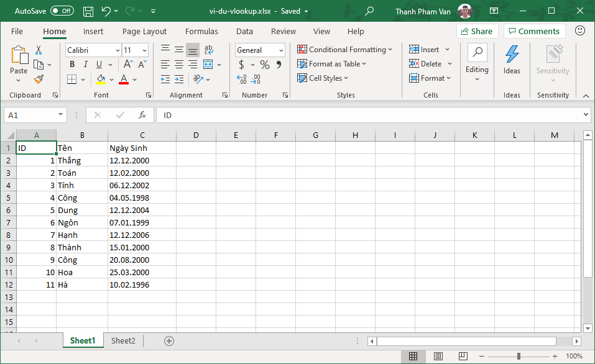Expand the formula bar
The height and width of the screenshot is (364, 595).
[586, 114]
